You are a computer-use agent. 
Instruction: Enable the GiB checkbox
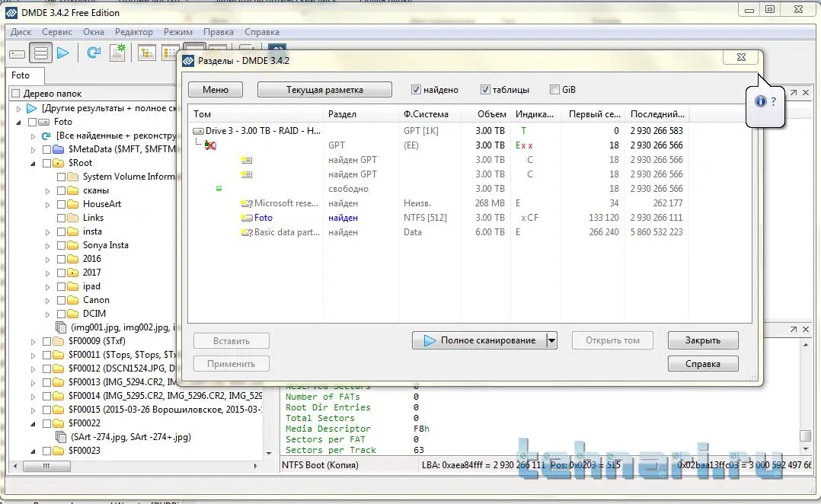point(554,90)
